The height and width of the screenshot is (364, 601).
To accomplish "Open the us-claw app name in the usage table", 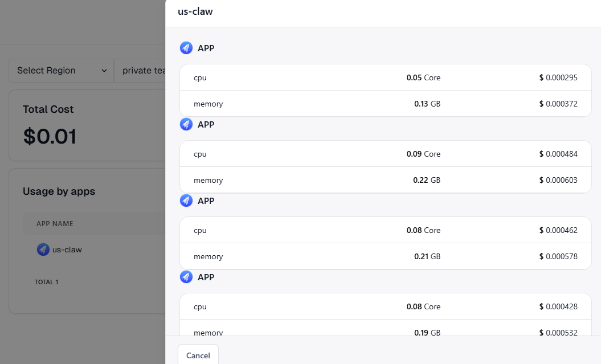I will 67,250.
